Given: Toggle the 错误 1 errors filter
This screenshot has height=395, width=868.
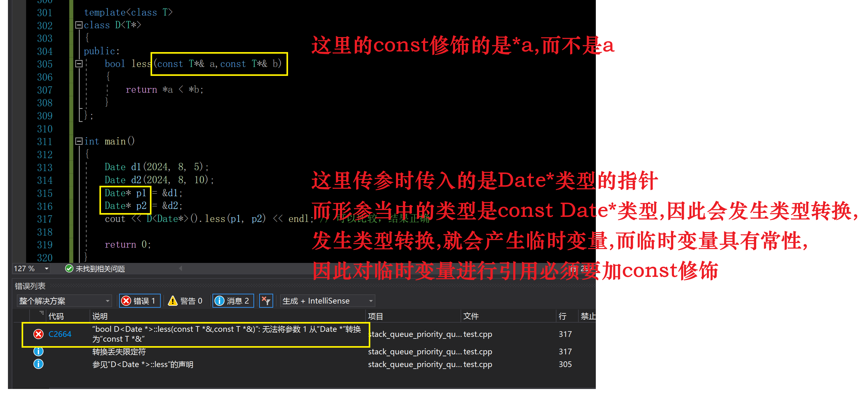Looking at the screenshot, I should (x=139, y=301).
